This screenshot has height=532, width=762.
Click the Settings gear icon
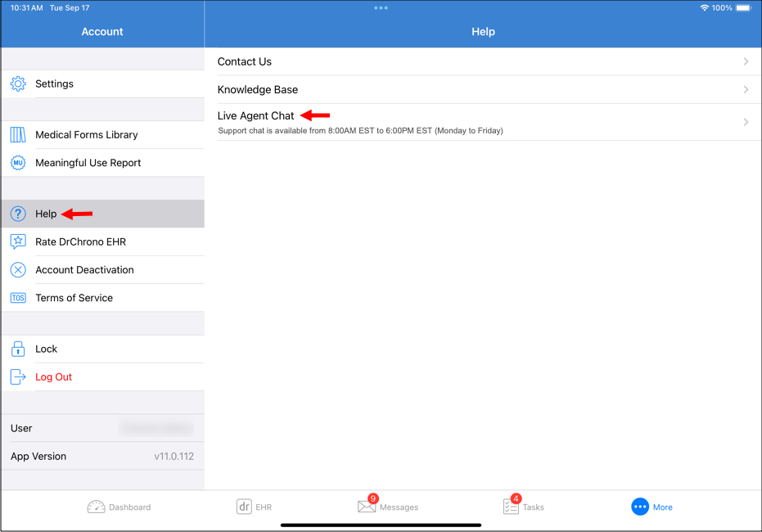pyautogui.click(x=18, y=83)
